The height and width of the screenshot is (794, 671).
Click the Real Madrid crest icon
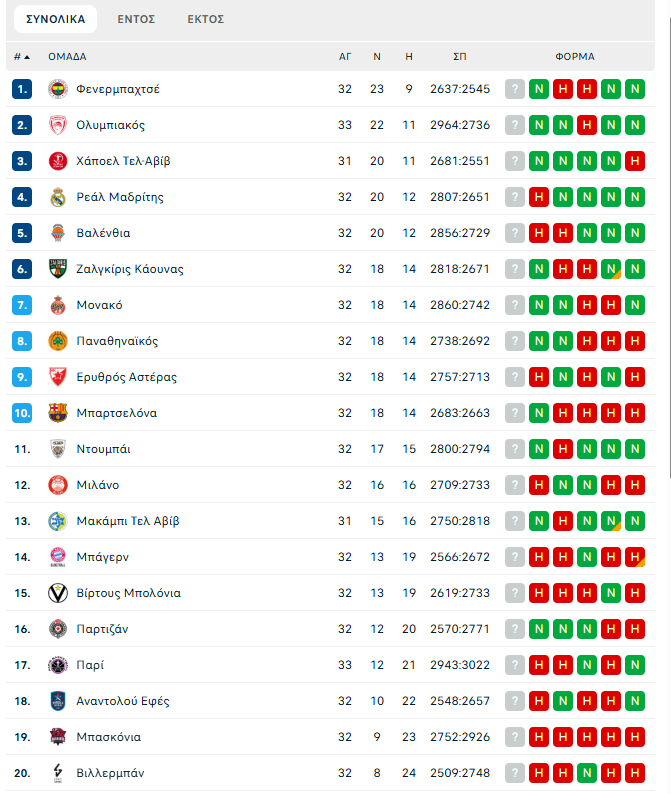pos(57,197)
